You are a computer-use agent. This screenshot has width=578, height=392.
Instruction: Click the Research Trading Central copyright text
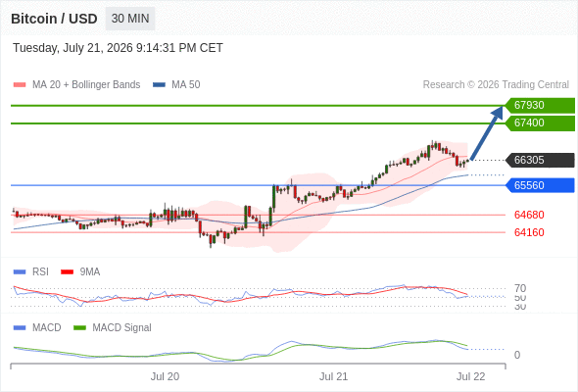click(x=496, y=85)
